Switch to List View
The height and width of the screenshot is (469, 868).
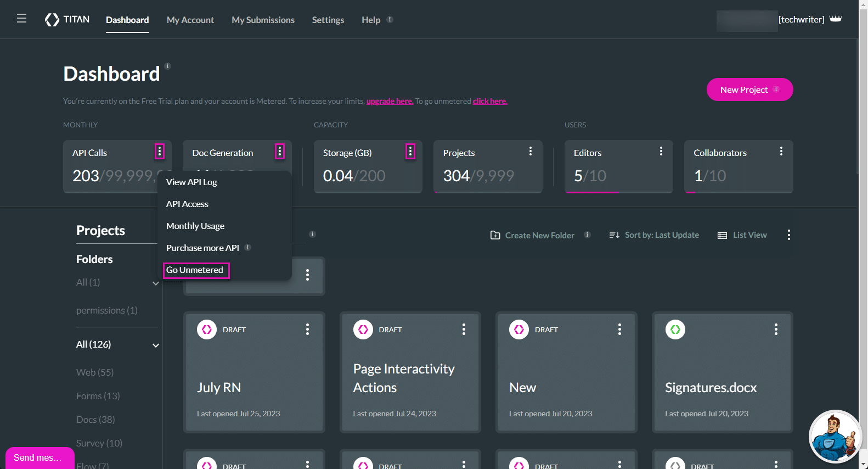click(742, 235)
